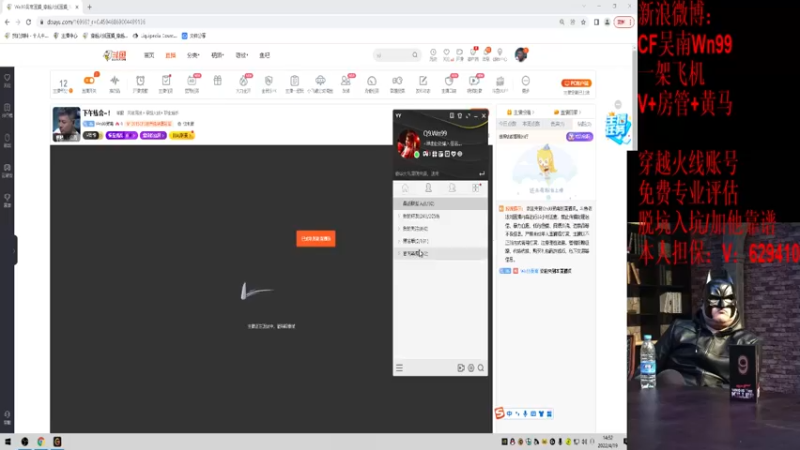The height and width of the screenshot is (450, 800).
Task: Click the streamer avatar thumbnail beside title
Action: click(x=66, y=124)
